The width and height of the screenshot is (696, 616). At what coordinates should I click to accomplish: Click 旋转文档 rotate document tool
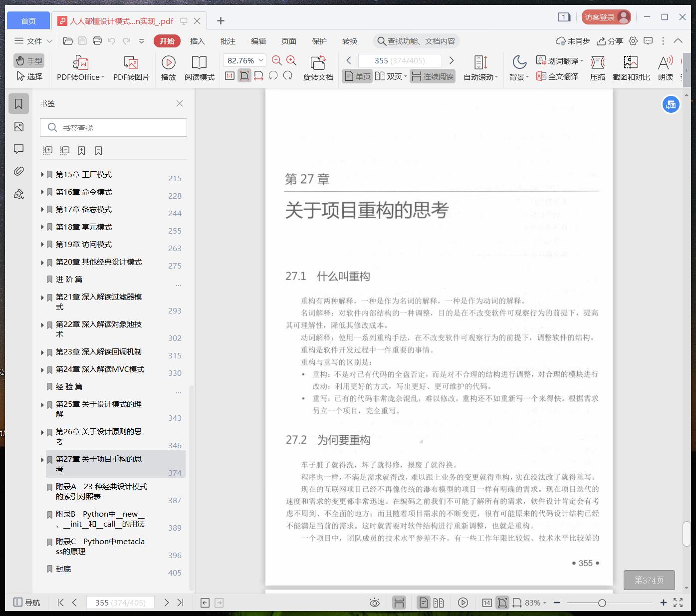[318, 68]
